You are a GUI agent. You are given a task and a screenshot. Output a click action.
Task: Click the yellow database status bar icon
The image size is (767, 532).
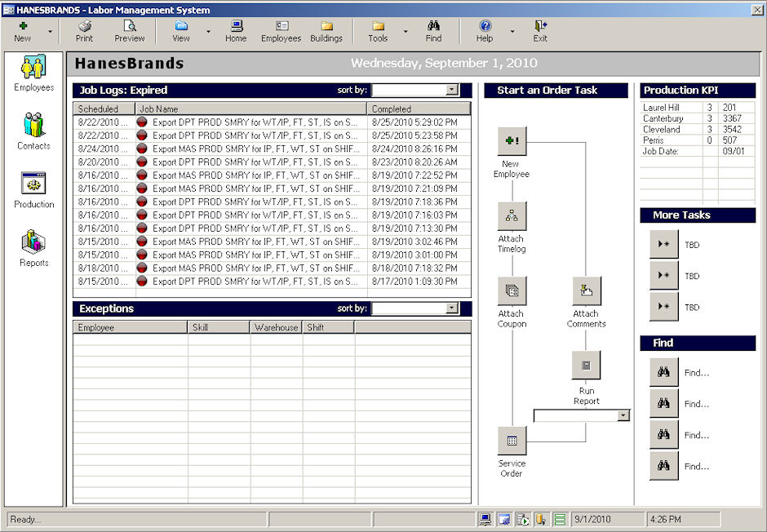click(541, 519)
